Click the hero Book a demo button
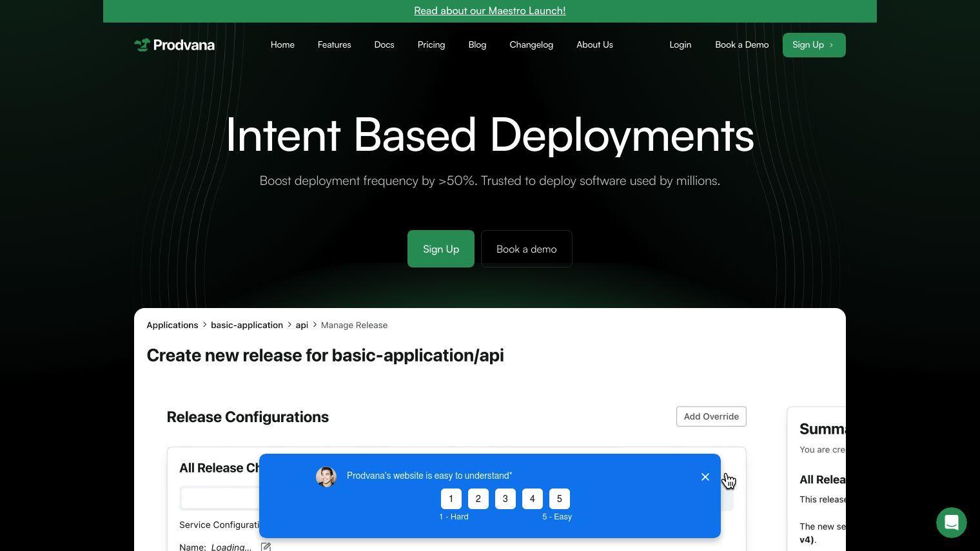Viewport: 980px width, 551px height. 527,249
